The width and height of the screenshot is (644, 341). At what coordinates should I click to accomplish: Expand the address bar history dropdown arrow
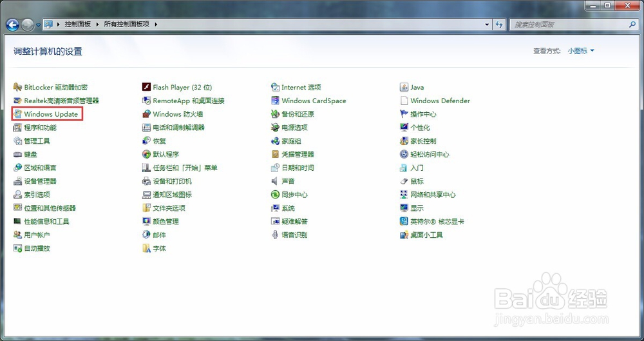point(487,24)
